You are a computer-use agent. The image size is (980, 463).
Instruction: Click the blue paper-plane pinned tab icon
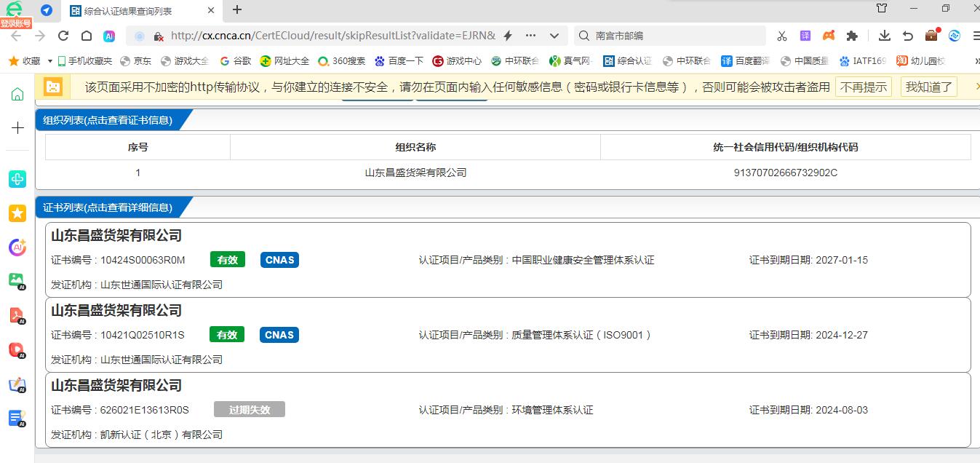tap(47, 10)
